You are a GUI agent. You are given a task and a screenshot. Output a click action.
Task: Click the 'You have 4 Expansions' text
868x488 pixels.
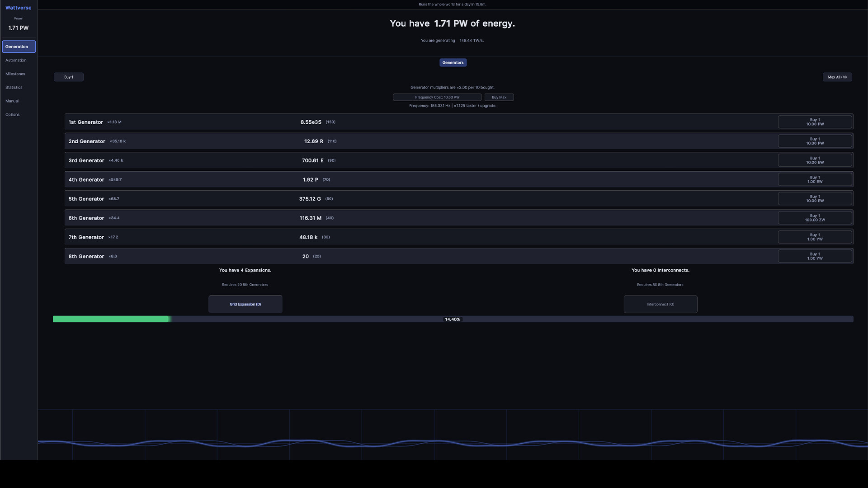245,270
